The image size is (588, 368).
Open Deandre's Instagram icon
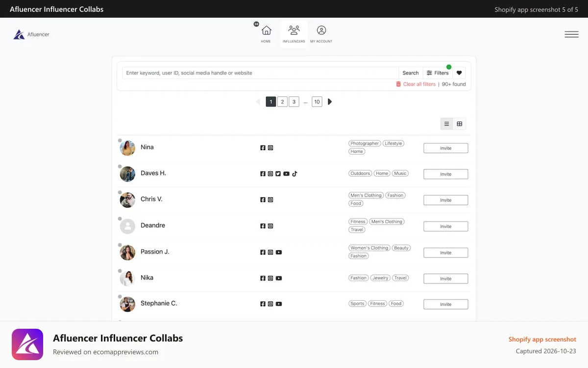(270, 226)
